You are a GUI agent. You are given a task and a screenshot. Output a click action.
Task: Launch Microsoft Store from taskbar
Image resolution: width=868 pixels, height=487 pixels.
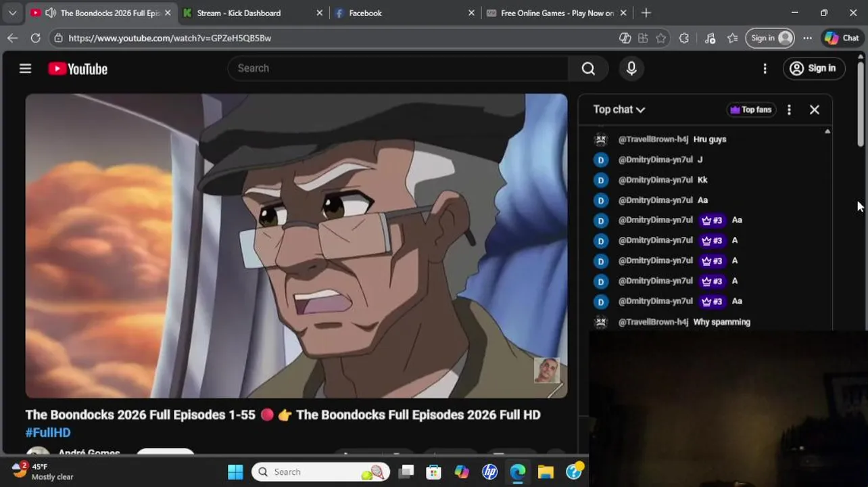click(x=433, y=472)
